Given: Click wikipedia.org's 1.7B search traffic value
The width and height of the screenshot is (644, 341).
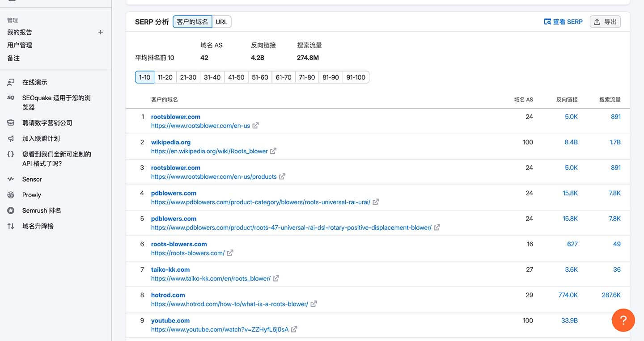Looking at the screenshot, I should coord(615,142).
